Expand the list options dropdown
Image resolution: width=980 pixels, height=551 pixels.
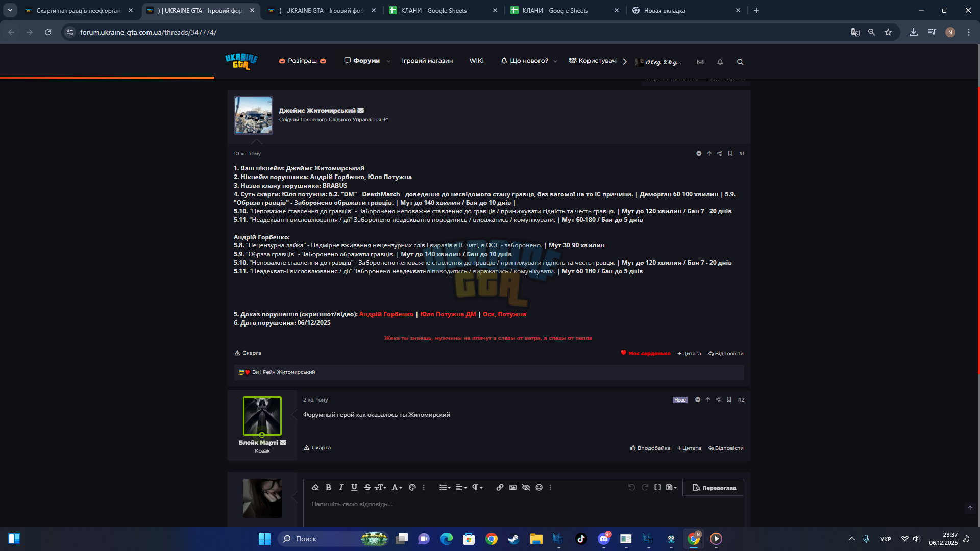click(x=445, y=487)
